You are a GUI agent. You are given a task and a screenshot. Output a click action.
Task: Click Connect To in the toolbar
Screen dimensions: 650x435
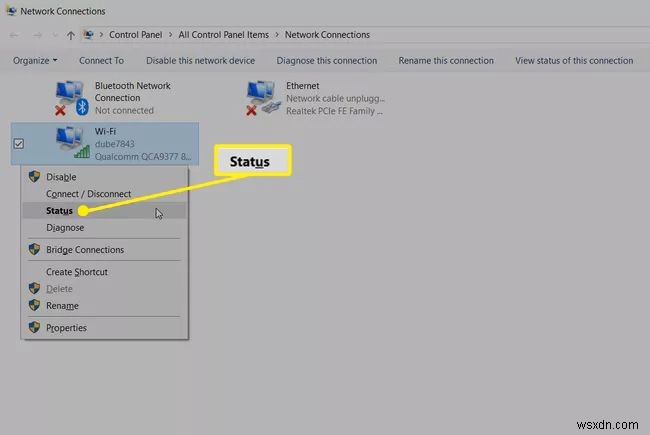[x=102, y=61]
